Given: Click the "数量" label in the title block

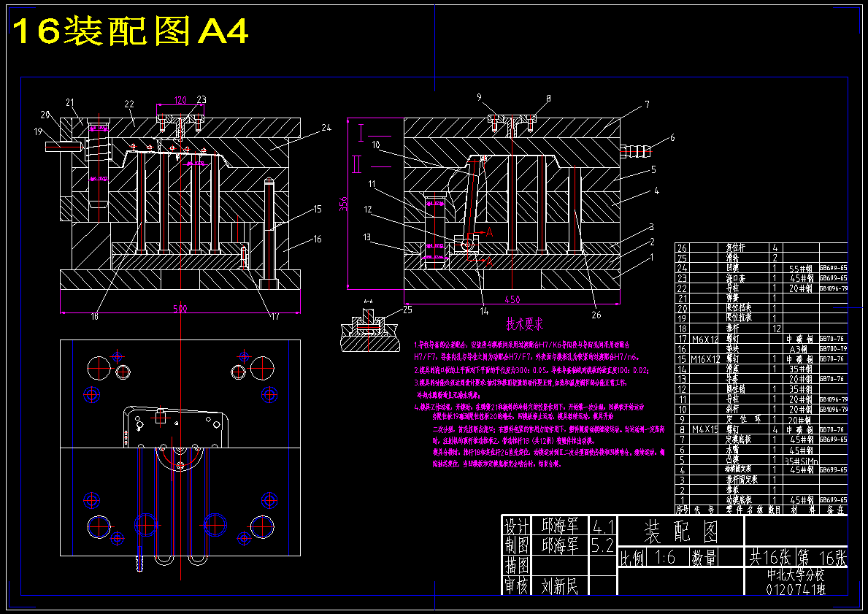Looking at the screenshot, I should 704,557.
